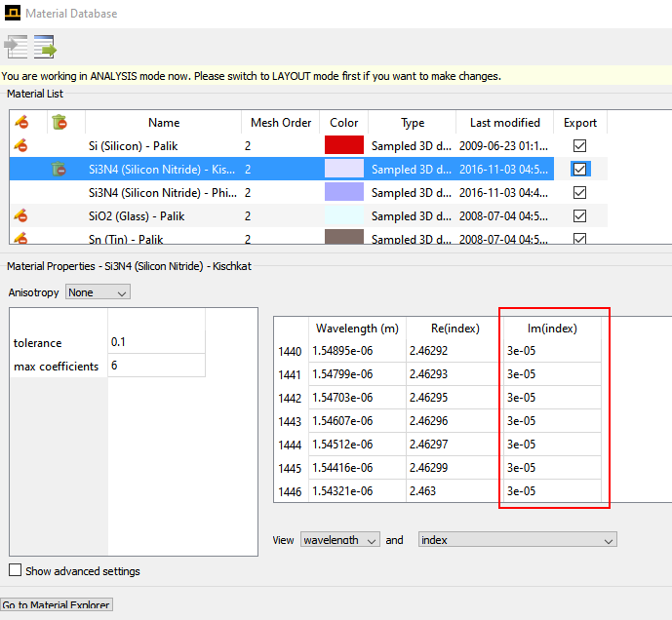The width and height of the screenshot is (672, 620).
Task: Click the write-protected pencil column header icon
Action: pos(21,123)
